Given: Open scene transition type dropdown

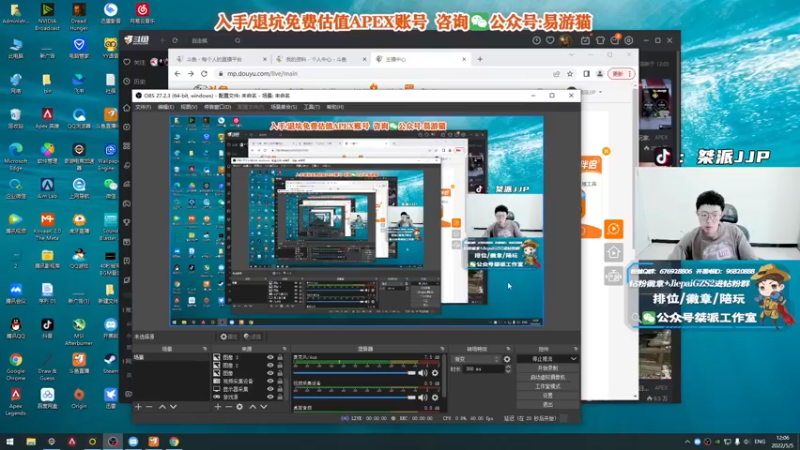Looking at the screenshot, I should click(x=476, y=359).
